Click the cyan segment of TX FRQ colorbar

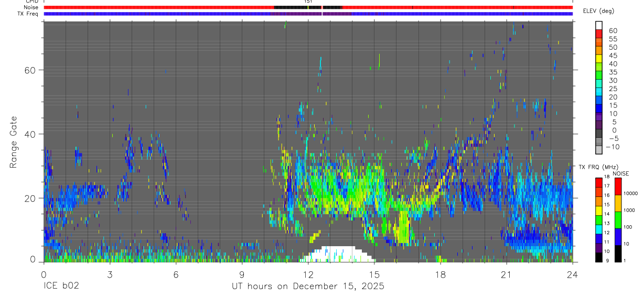pyautogui.click(x=599, y=229)
